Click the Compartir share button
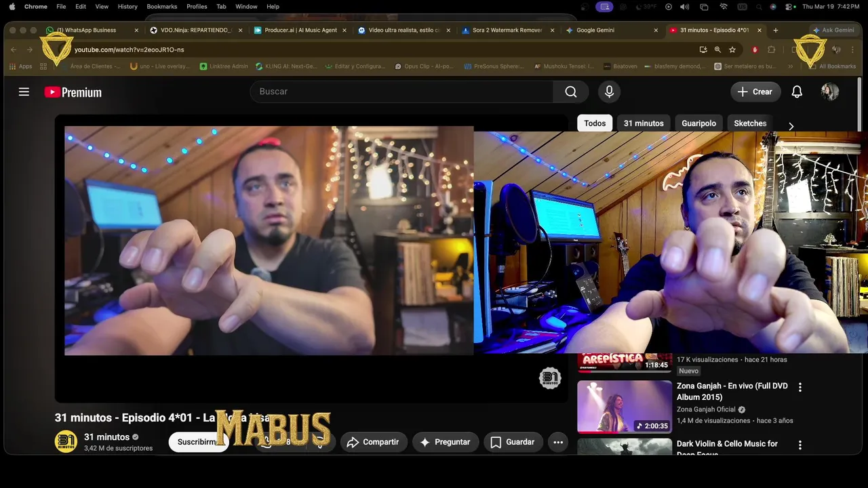 pos(374,443)
